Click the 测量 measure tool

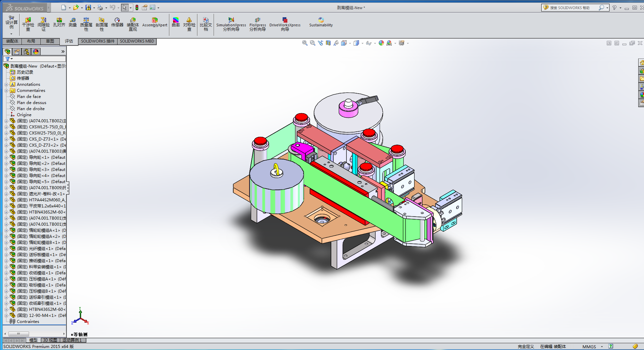pos(73,22)
